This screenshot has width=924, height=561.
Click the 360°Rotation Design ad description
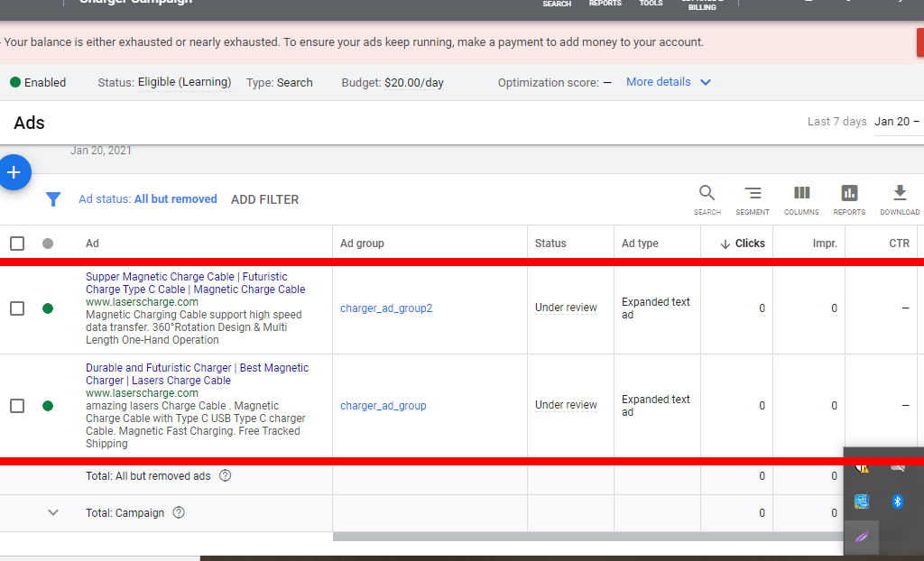194,327
